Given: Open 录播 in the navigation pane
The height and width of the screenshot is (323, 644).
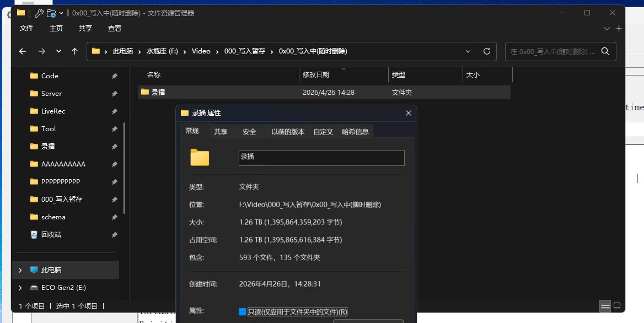Looking at the screenshot, I should [48, 147].
